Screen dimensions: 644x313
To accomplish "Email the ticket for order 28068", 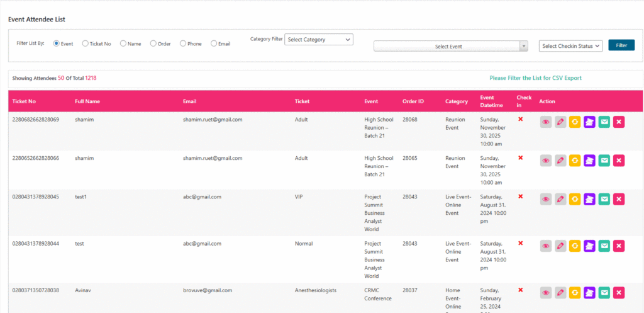I will [x=604, y=122].
